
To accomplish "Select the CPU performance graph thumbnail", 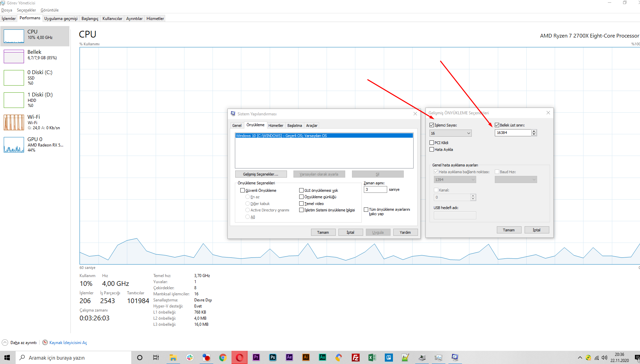I will pos(14,36).
